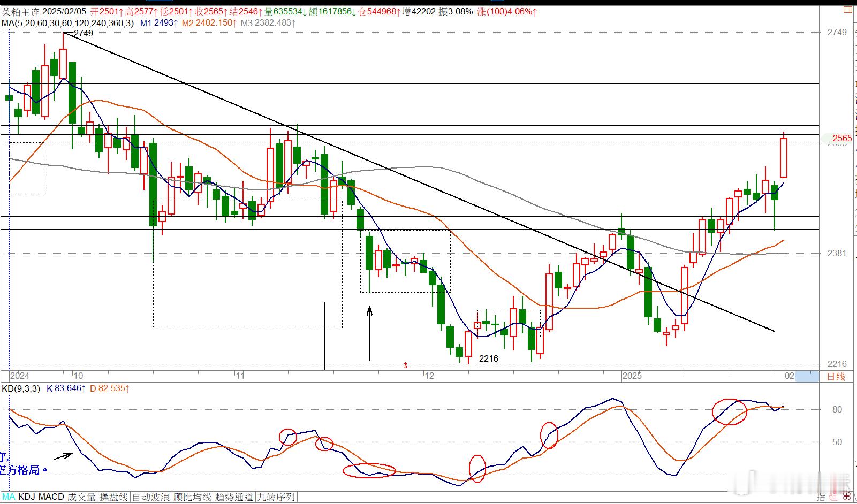Open the 趋势通道 indicator tab
Image resolution: width=857 pixels, height=504 pixels.
234,497
